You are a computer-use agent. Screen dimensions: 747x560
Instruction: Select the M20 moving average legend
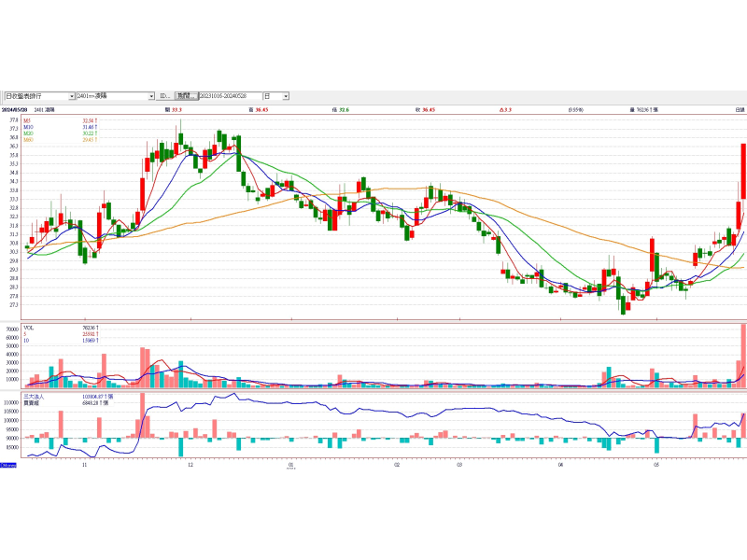(x=29, y=133)
